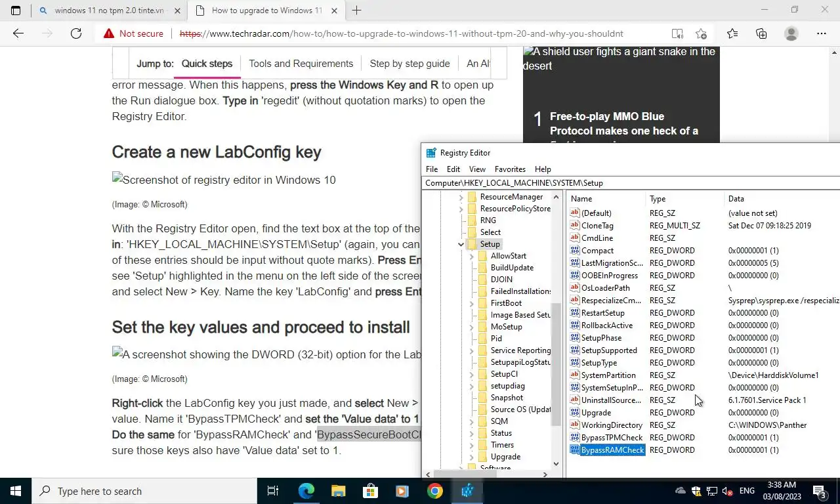This screenshot has width=840, height=504.
Task: Expand the SetupCI subkey
Action: [x=472, y=374]
